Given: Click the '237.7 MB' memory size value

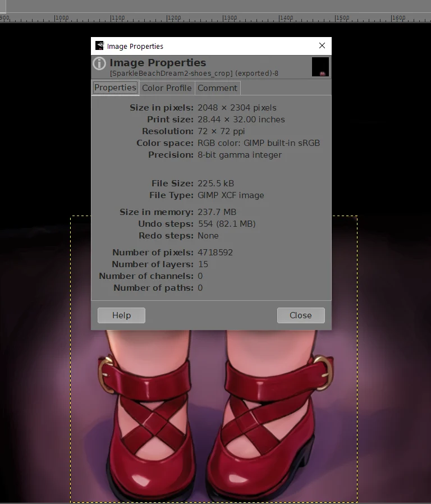Looking at the screenshot, I should point(217,212).
